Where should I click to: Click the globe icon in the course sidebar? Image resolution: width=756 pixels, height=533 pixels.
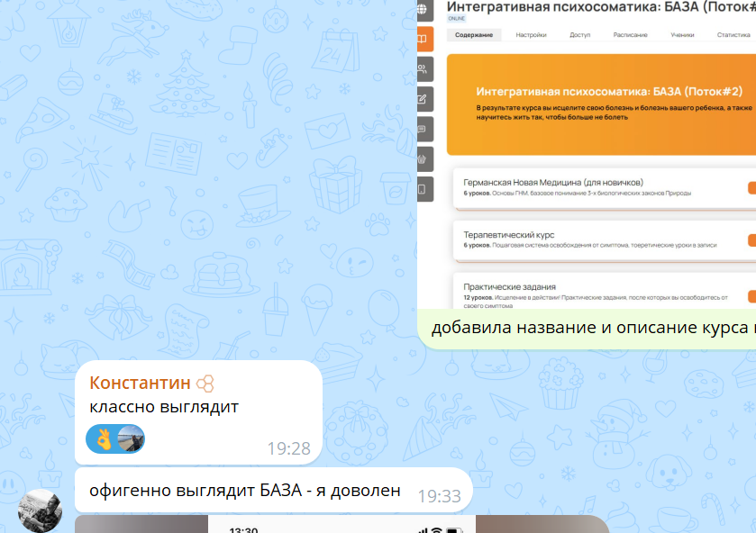point(423,9)
